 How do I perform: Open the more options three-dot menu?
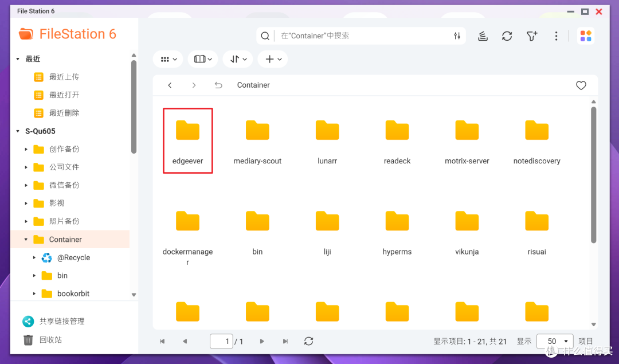click(556, 36)
